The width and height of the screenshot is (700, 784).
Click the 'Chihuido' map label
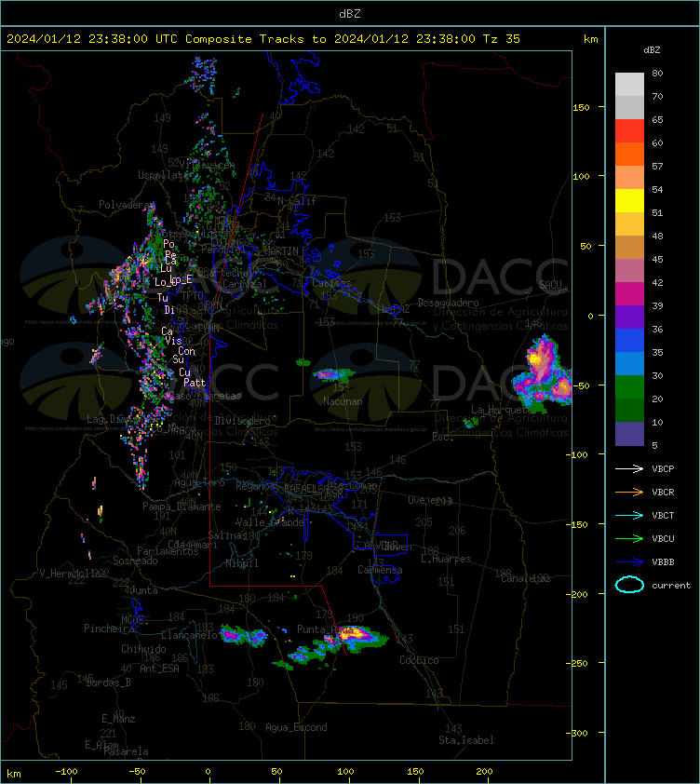click(x=143, y=648)
